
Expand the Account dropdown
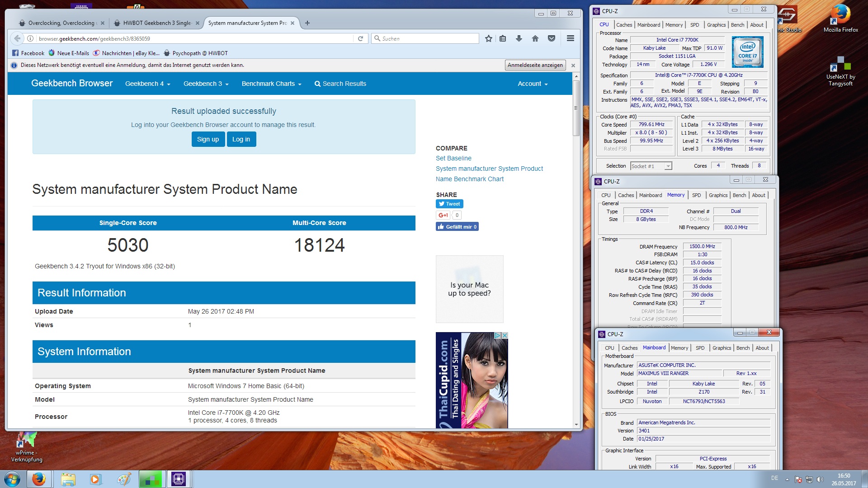pyautogui.click(x=533, y=84)
